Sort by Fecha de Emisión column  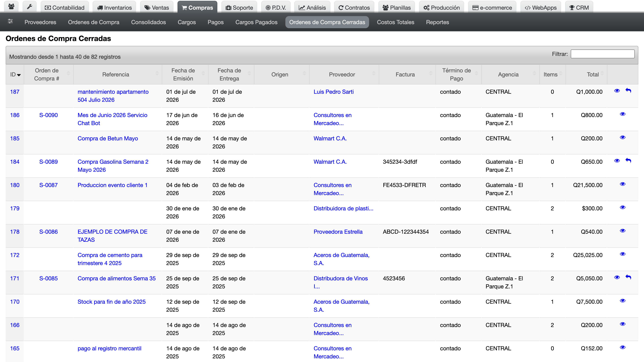click(x=185, y=74)
